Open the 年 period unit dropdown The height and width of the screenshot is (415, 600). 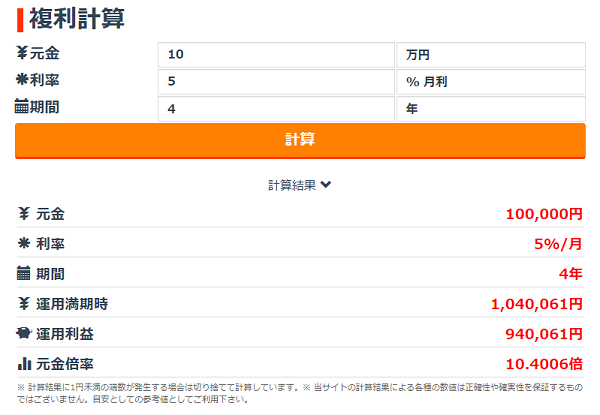(491, 109)
